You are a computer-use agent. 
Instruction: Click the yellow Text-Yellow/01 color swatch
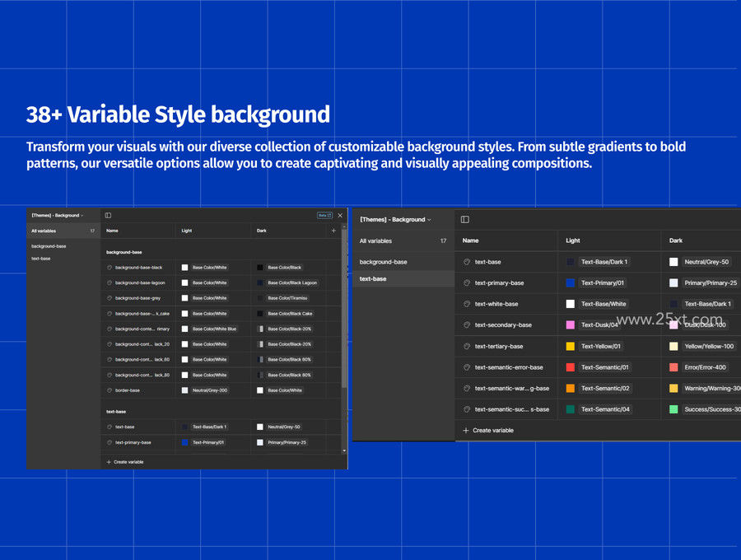point(571,346)
